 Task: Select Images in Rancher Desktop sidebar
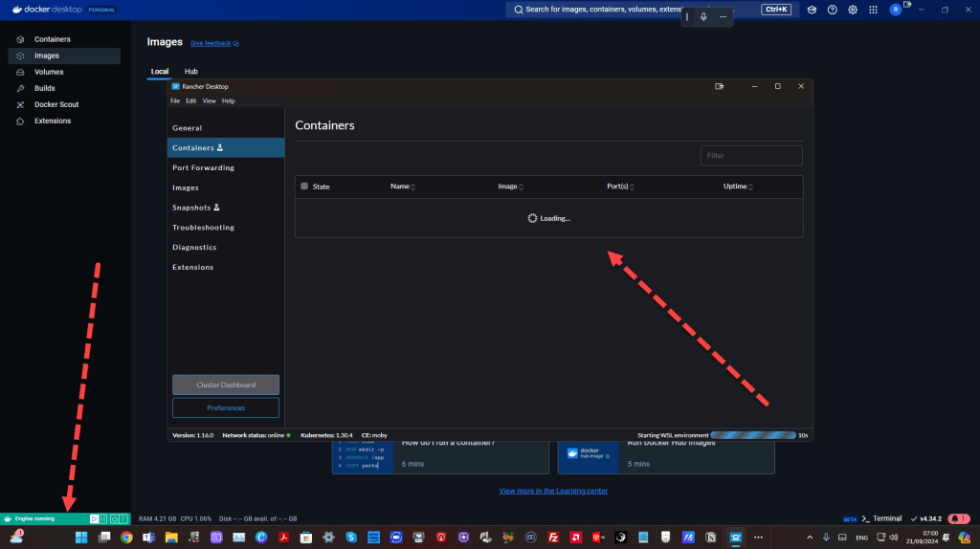[226, 187]
